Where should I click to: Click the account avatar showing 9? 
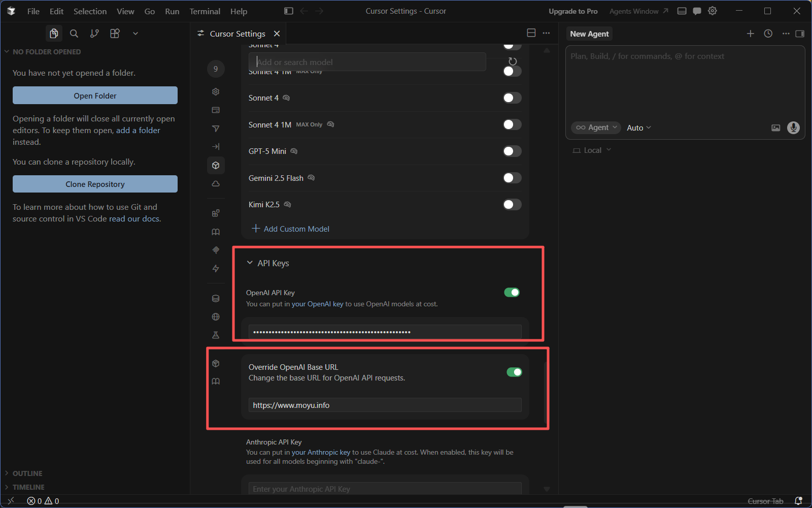(216, 69)
